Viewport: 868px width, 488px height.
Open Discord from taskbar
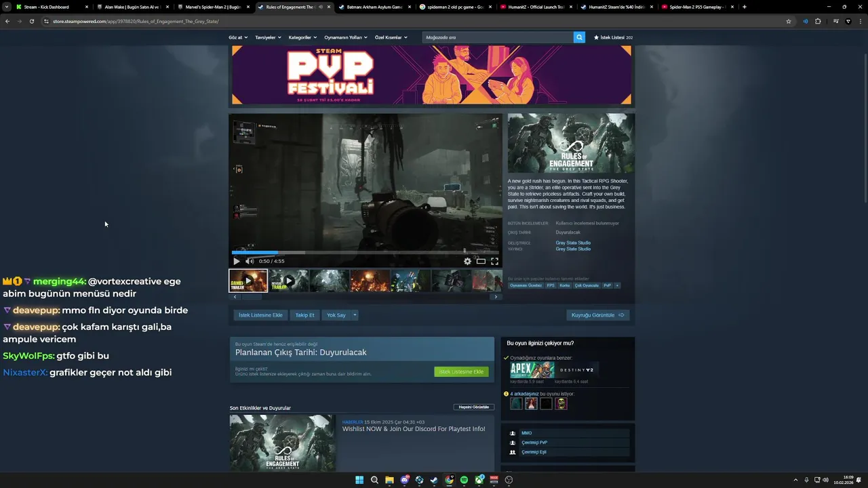click(x=404, y=480)
